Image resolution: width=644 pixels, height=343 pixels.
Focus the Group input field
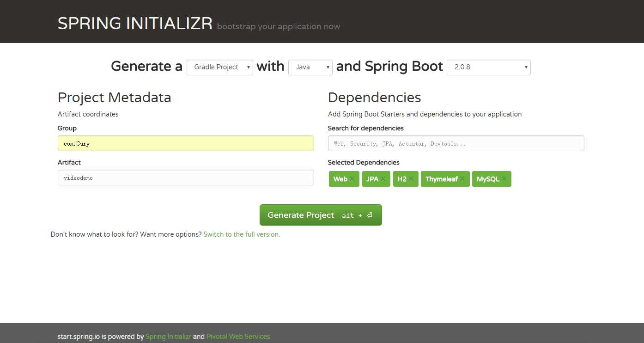click(x=186, y=143)
